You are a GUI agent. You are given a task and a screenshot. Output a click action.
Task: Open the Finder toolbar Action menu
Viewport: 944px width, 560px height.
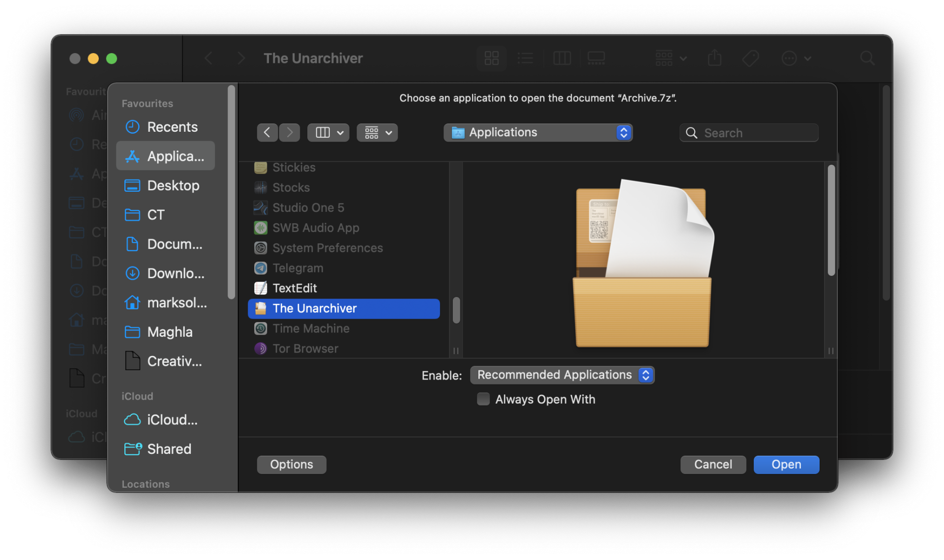(796, 59)
